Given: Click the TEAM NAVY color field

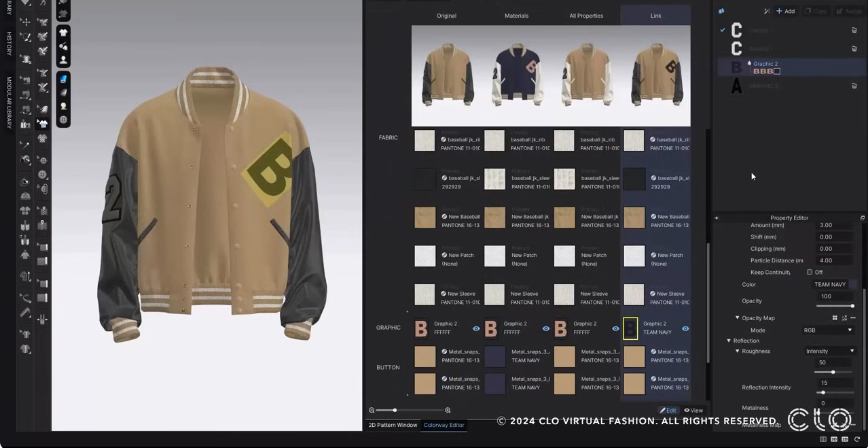Looking at the screenshot, I should click(829, 284).
